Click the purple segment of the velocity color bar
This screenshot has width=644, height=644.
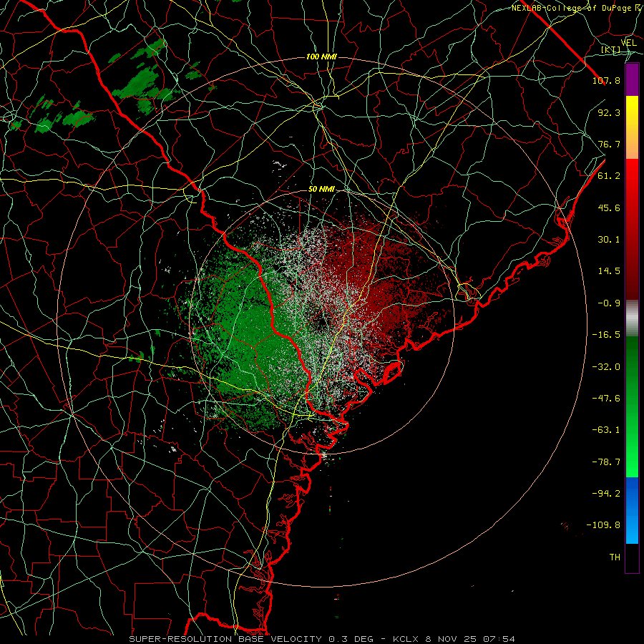click(632, 79)
